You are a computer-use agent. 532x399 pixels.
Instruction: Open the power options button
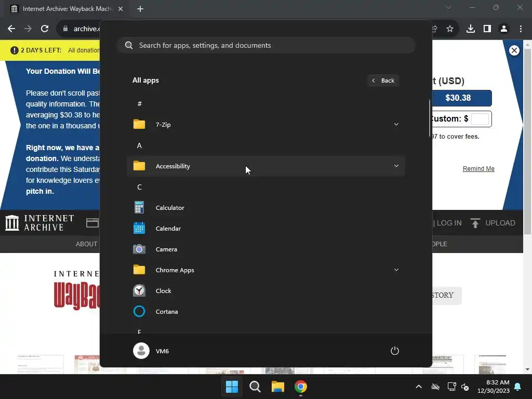point(395,351)
